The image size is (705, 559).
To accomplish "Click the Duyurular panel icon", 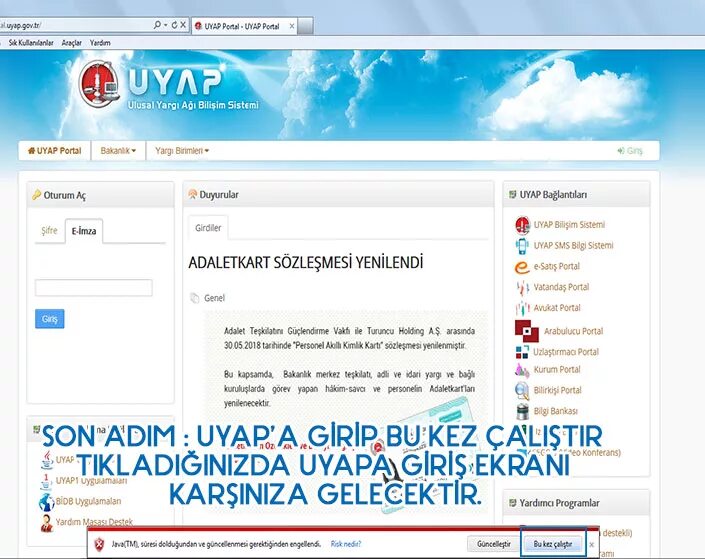I will 192,194.
